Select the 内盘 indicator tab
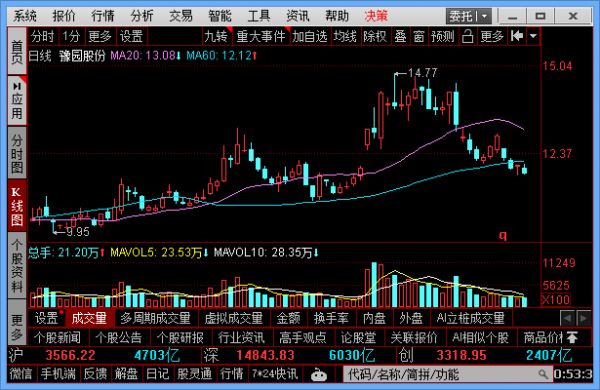 374,318
